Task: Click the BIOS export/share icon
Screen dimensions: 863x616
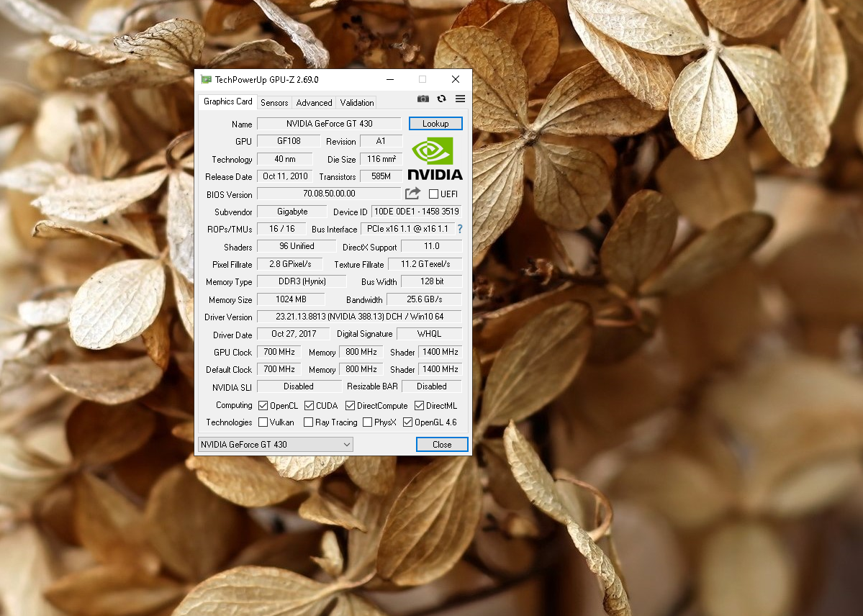Action: tap(411, 193)
